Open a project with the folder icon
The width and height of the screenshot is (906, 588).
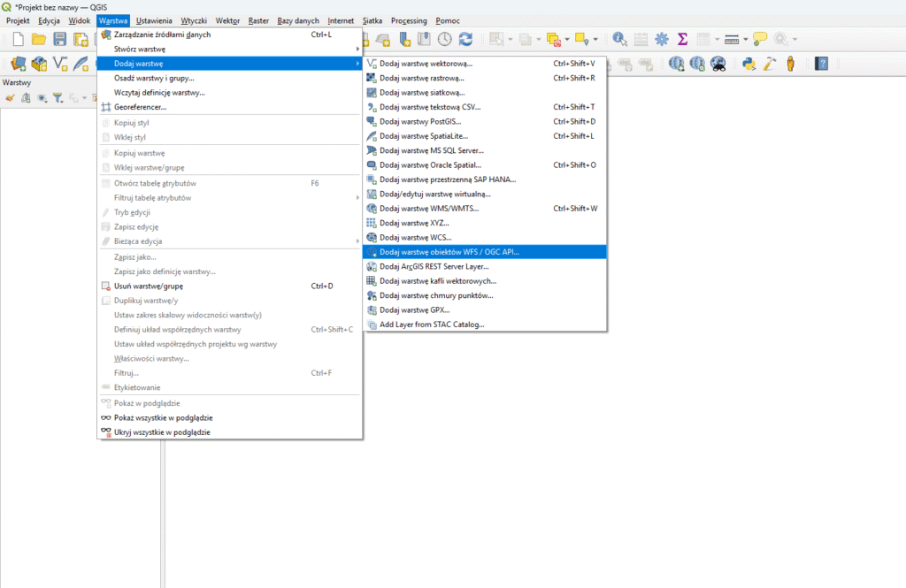click(x=39, y=39)
